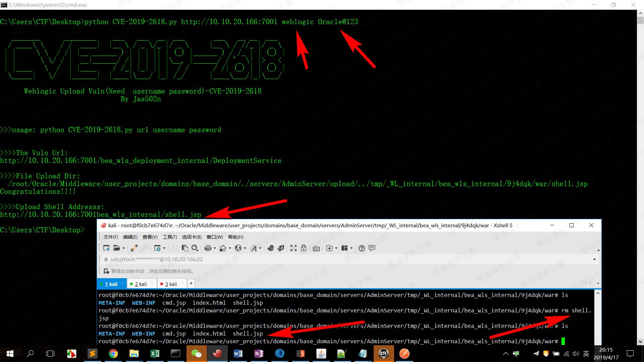Click the arrow button to save current session
The height and width of the screenshot is (362, 644).
coord(106,271)
